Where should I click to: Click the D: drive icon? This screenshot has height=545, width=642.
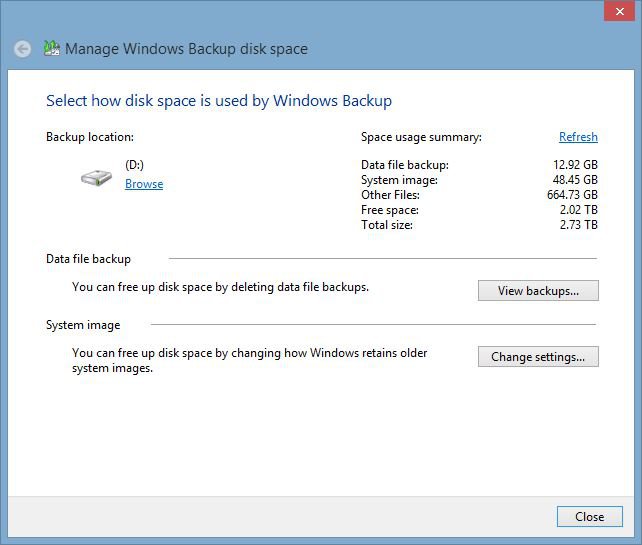tap(96, 178)
